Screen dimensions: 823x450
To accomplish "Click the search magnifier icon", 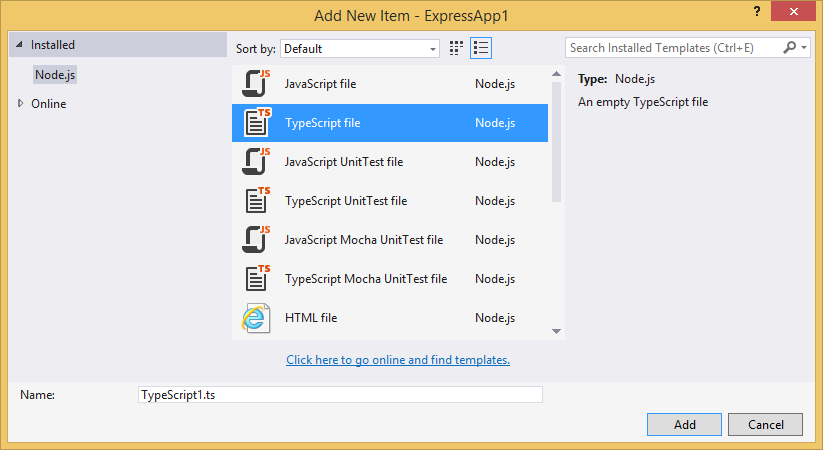I will point(790,47).
